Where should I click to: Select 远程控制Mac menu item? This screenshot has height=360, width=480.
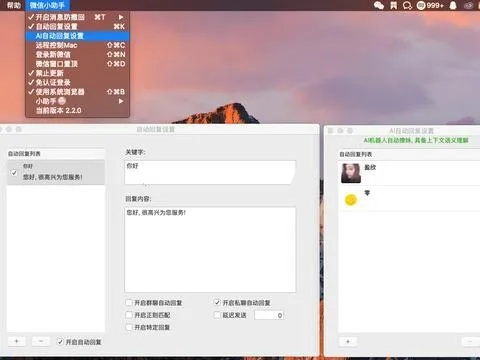(x=77, y=45)
